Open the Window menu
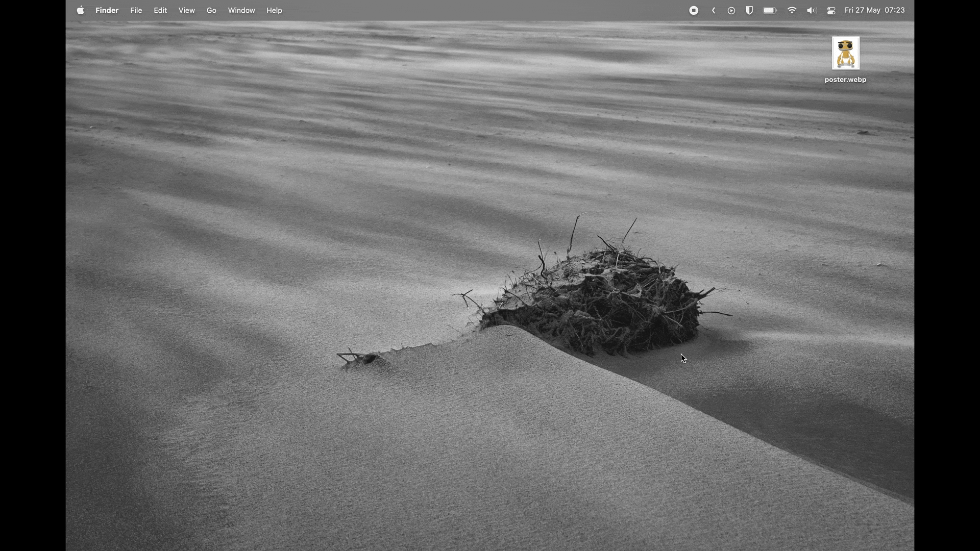The width and height of the screenshot is (980, 551). [241, 10]
